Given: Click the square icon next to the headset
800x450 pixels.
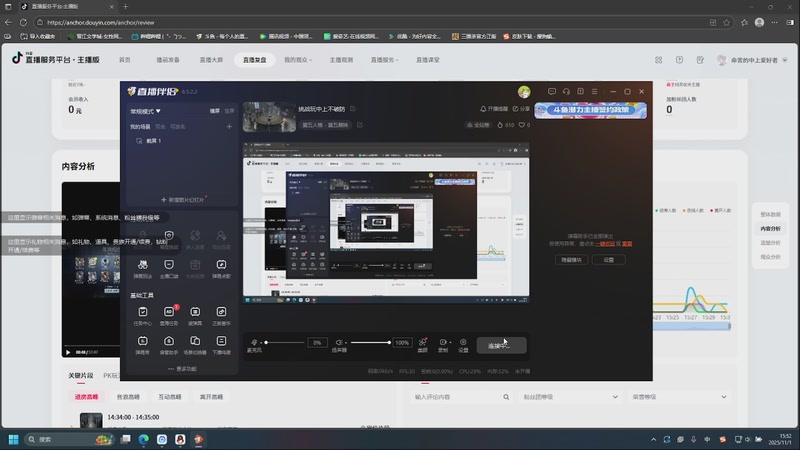Looking at the screenshot, I should tap(580, 91).
